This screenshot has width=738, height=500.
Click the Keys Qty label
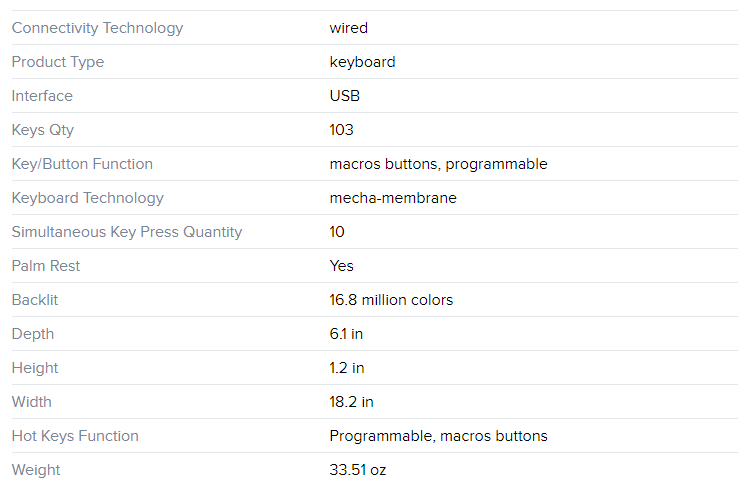click(43, 130)
